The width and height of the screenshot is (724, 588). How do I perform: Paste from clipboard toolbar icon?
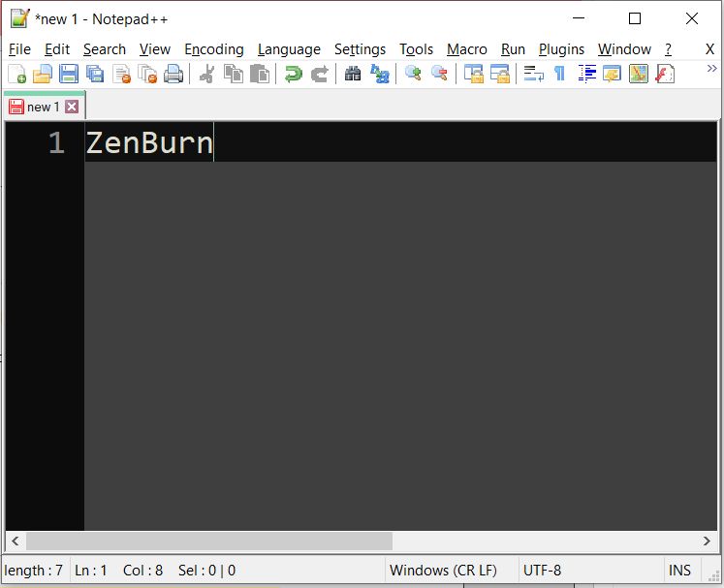[260, 74]
